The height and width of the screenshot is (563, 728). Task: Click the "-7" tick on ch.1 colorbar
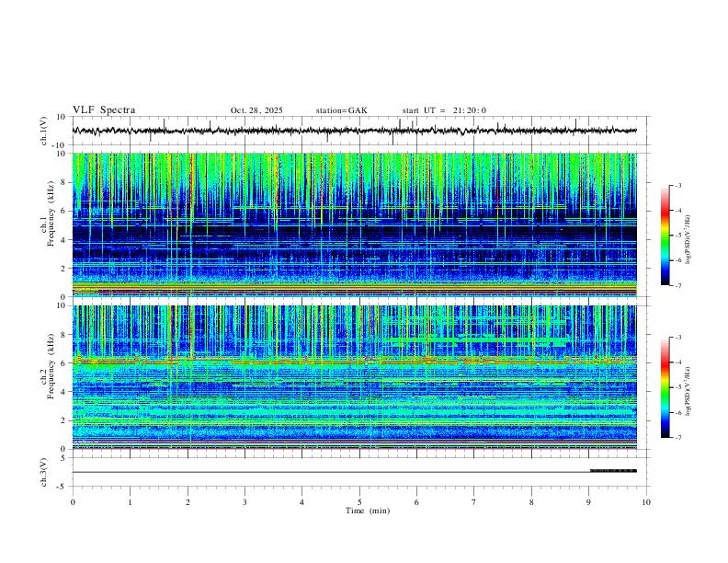[678, 285]
